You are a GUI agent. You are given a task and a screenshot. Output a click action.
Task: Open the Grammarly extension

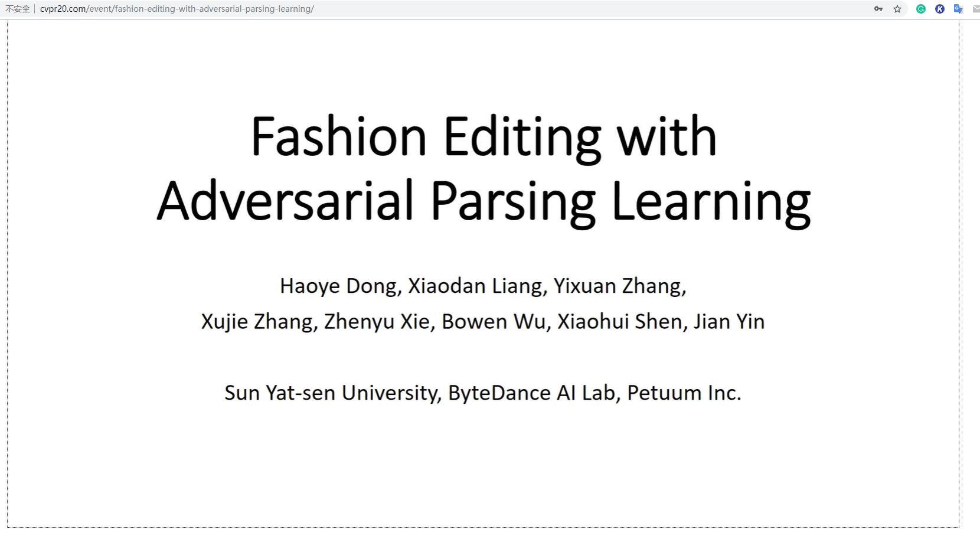[921, 9]
